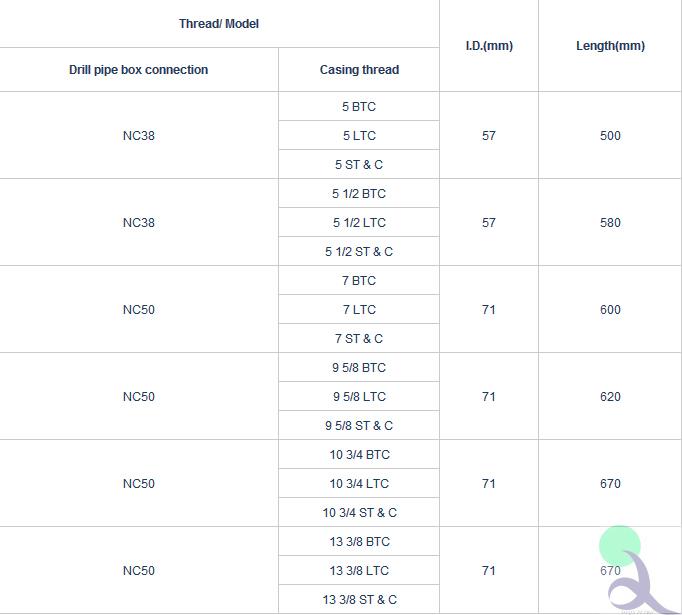Click the Length(mm) column header

(610, 46)
